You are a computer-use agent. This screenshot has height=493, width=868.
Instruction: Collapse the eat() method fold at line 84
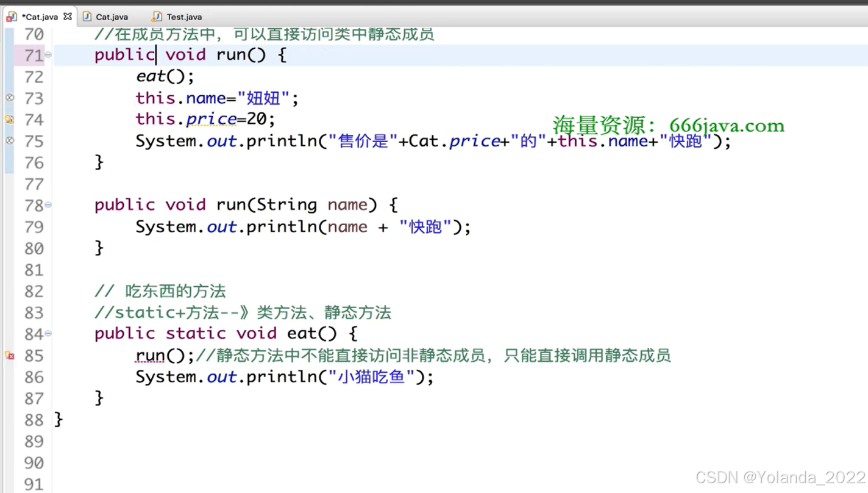48,334
